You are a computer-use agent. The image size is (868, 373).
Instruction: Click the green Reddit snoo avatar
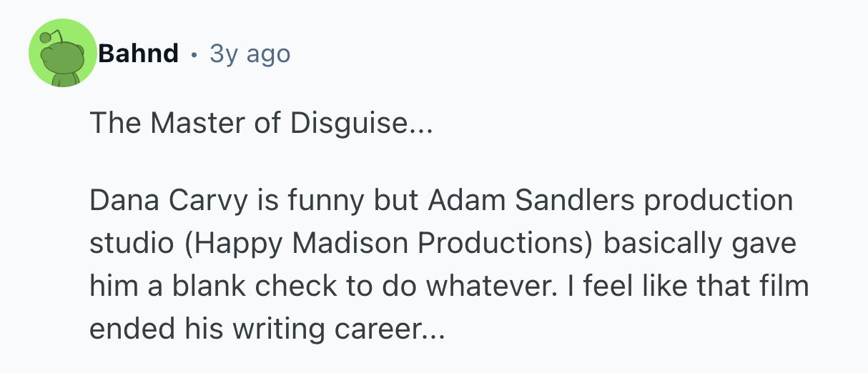pos(62,54)
